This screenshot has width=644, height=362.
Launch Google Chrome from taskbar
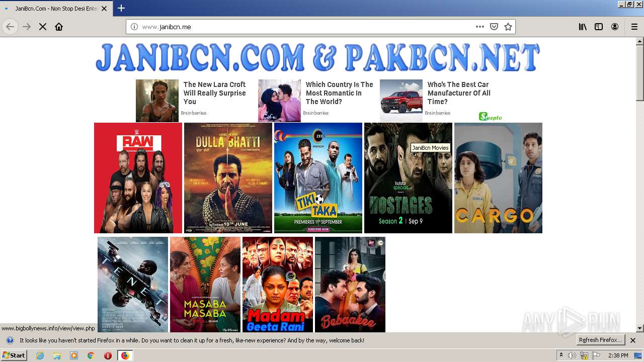click(x=91, y=355)
